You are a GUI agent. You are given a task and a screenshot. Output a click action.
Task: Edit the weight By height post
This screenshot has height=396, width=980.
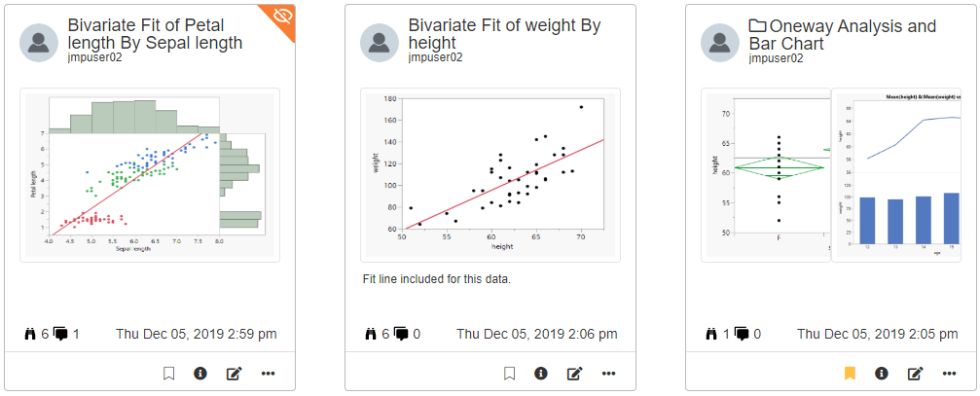pyautogui.click(x=574, y=374)
